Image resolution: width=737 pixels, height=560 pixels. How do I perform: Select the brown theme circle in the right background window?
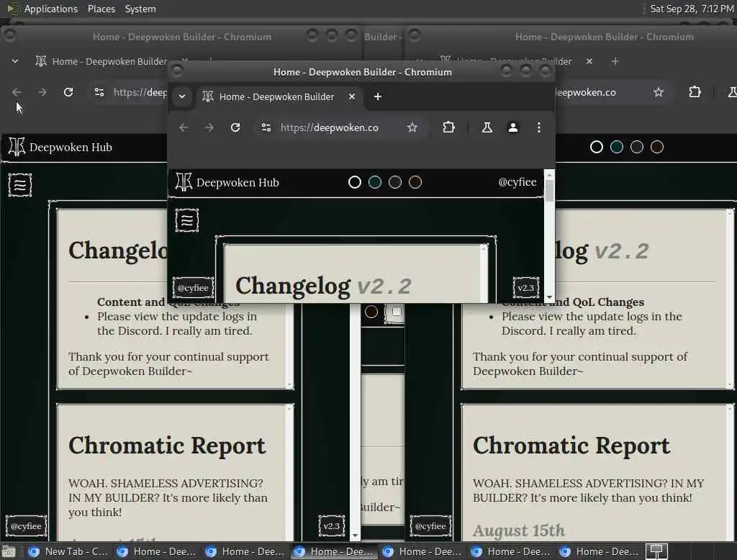click(x=657, y=147)
